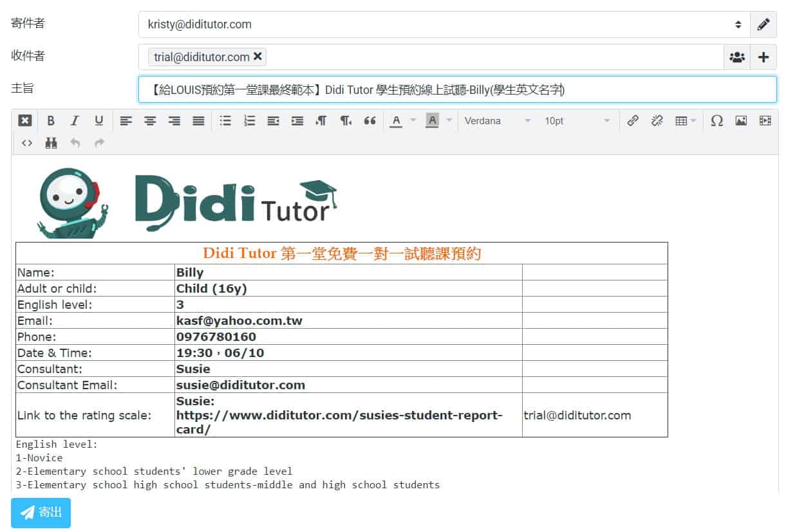The image size is (786, 532).
Task: Open the background color dropdown arrow
Action: coord(449,120)
